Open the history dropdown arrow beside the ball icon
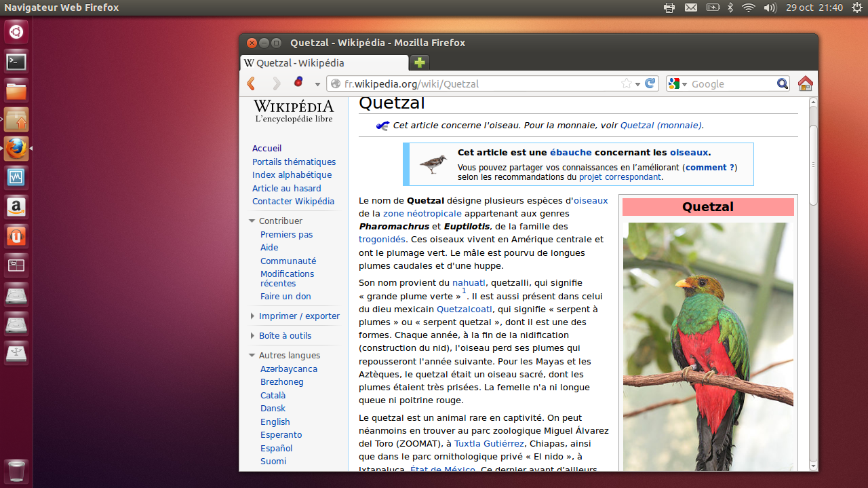Screen dimensions: 868x488 [317, 84]
